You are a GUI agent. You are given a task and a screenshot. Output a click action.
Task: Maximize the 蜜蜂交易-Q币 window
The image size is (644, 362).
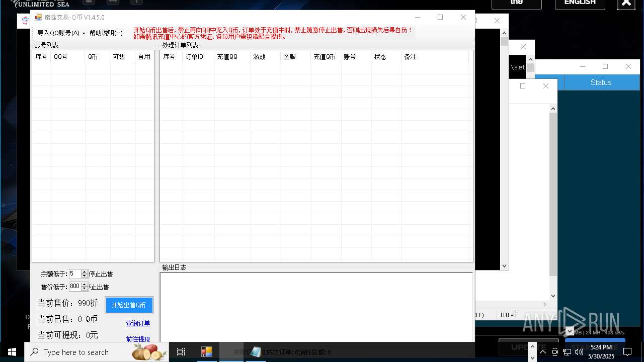[x=440, y=17]
